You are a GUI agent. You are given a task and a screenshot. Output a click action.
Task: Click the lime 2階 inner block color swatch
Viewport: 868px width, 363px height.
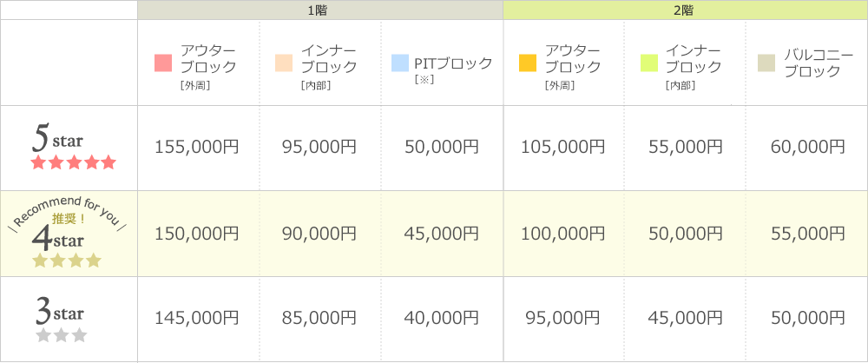[649, 63]
